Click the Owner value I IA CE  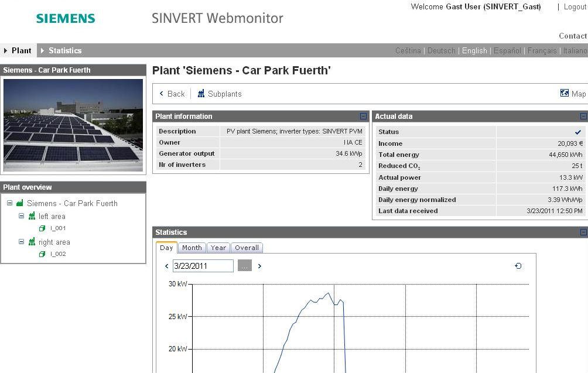(353, 142)
